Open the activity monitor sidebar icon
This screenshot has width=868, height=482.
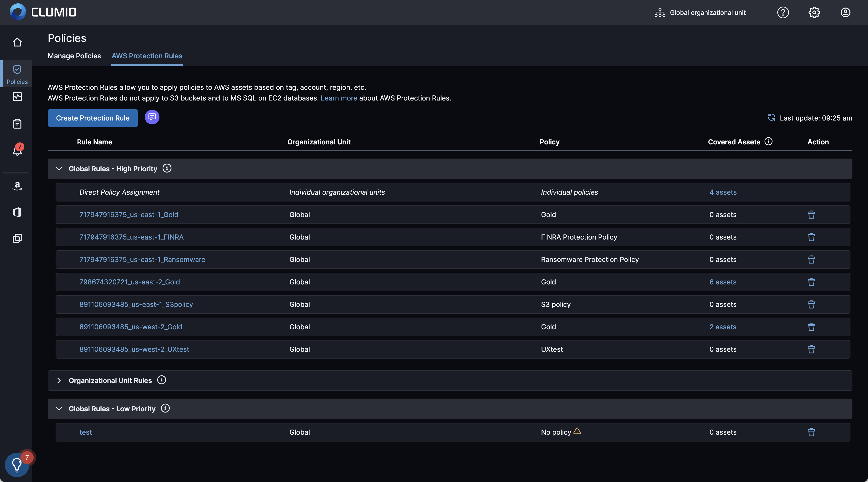(17, 97)
